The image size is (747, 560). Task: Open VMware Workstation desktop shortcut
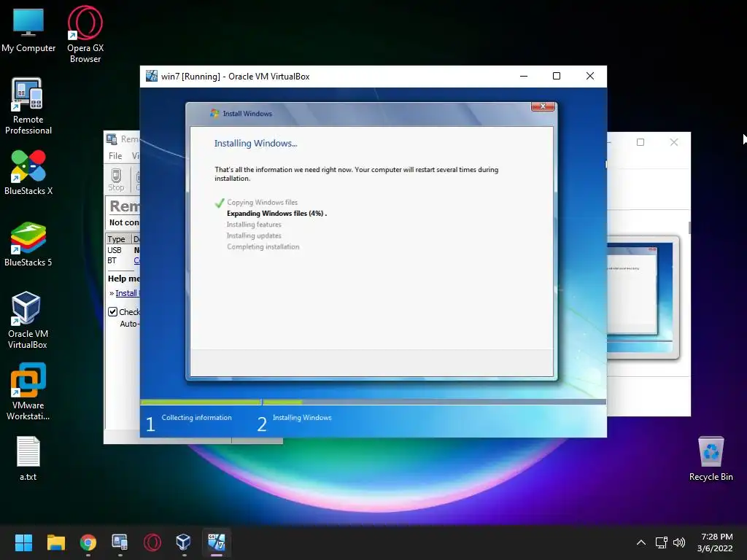pyautogui.click(x=28, y=392)
